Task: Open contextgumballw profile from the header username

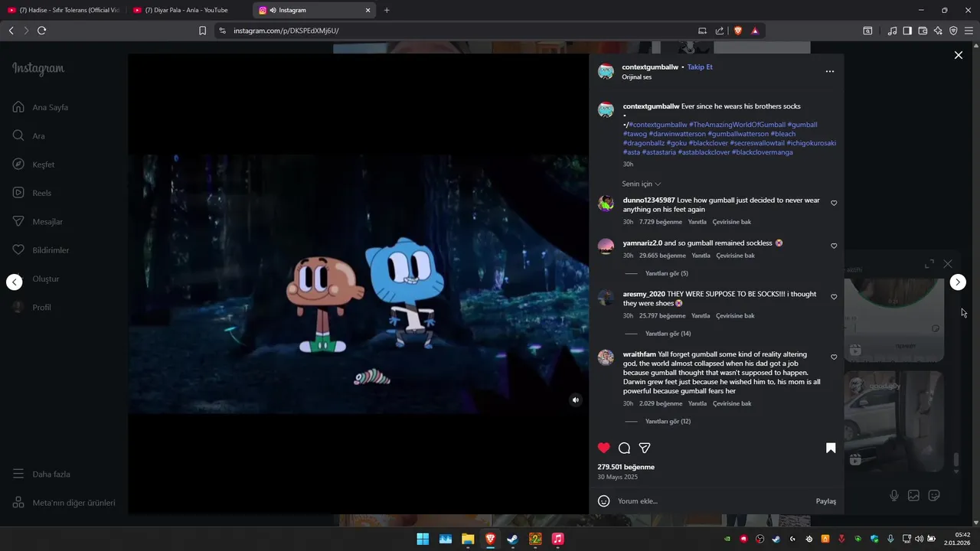Action: point(650,67)
